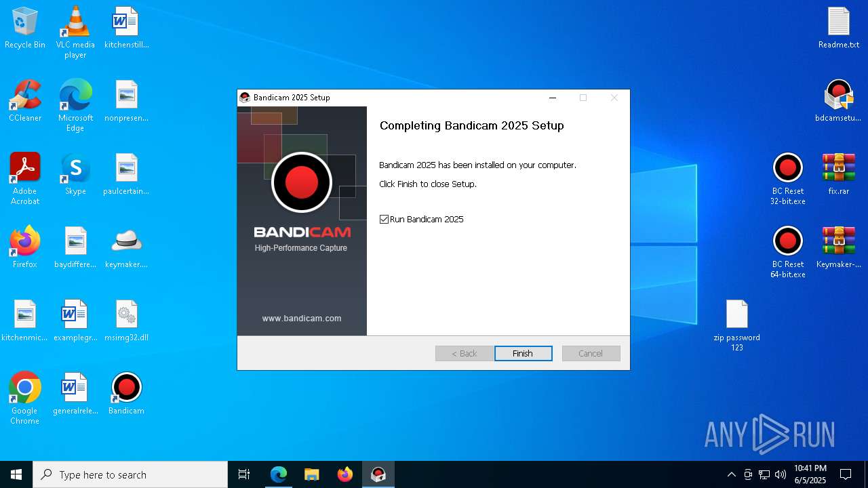Viewport: 868px width, 488px height.
Task: Select the fix.rar archive icon
Action: [839, 175]
